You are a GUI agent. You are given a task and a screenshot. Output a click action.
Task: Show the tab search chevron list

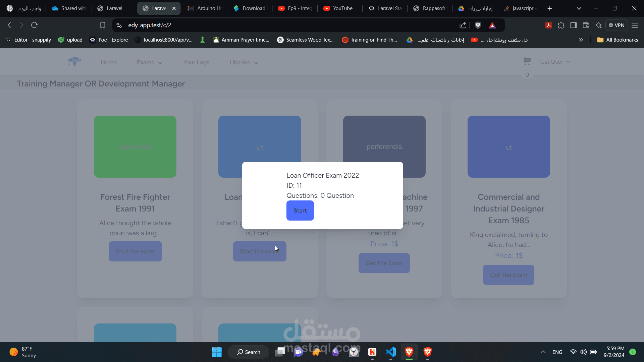(579, 8)
